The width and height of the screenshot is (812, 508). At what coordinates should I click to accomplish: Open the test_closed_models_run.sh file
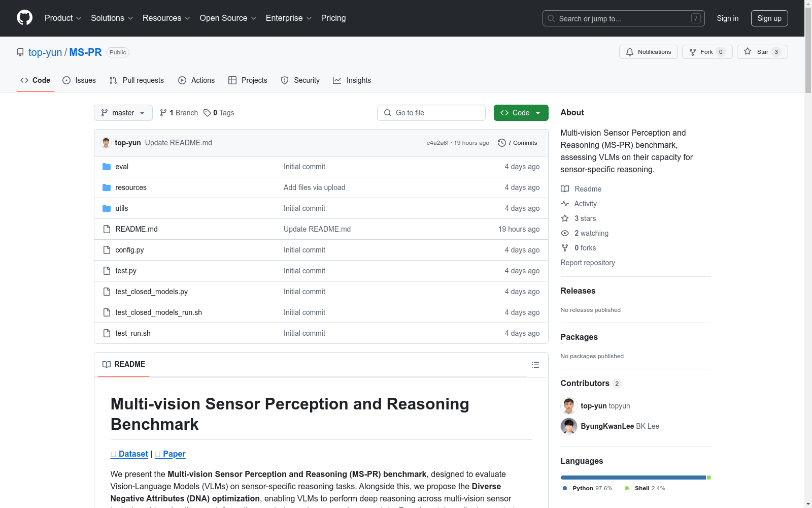pos(158,312)
